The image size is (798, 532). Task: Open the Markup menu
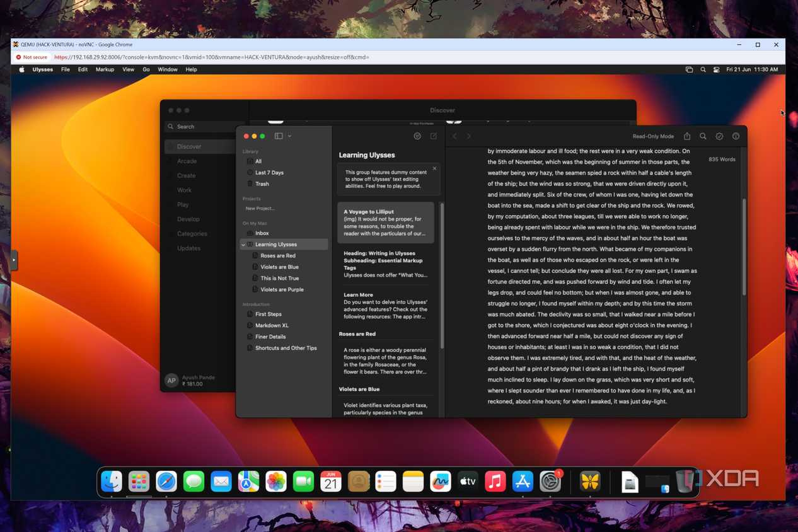pos(105,70)
